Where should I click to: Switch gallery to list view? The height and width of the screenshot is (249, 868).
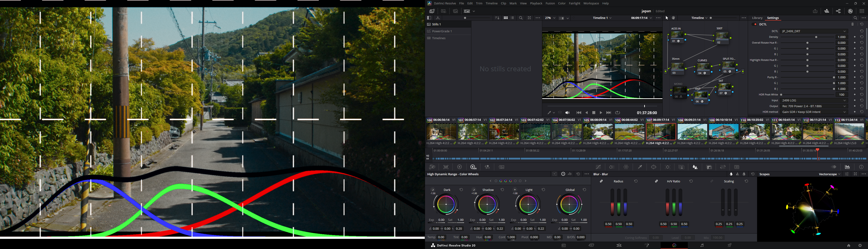(x=512, y=18)
